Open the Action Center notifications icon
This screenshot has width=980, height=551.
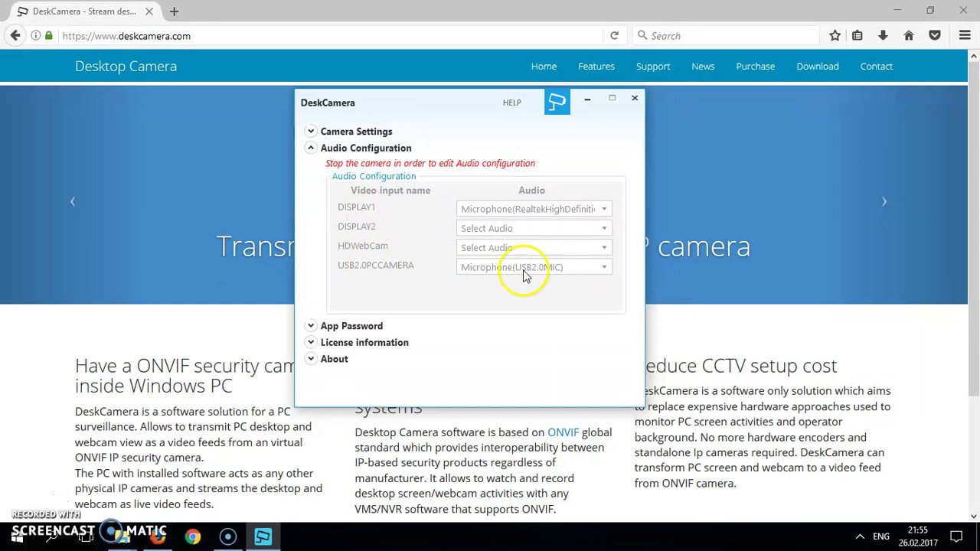[x=957, y=537]
